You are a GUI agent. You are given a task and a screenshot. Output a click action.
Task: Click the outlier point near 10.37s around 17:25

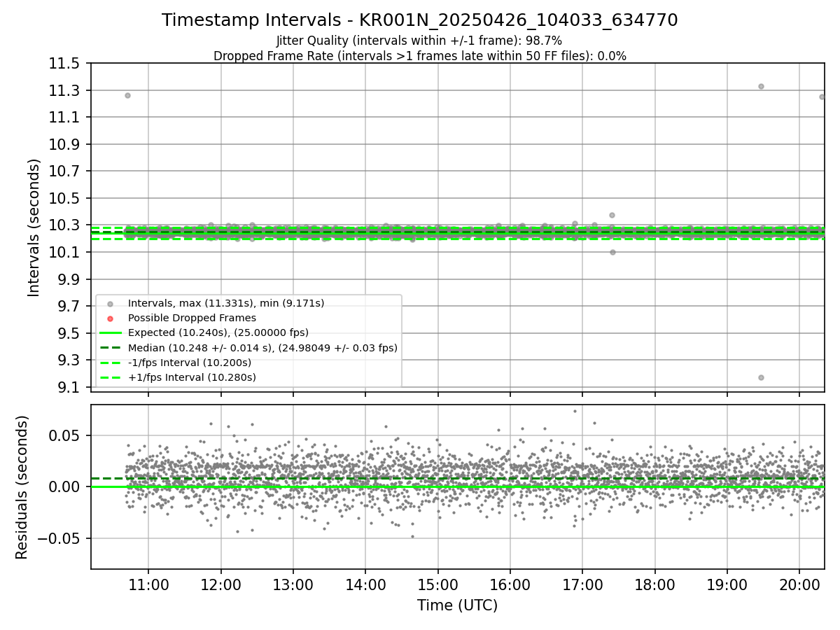pos(612,215)
